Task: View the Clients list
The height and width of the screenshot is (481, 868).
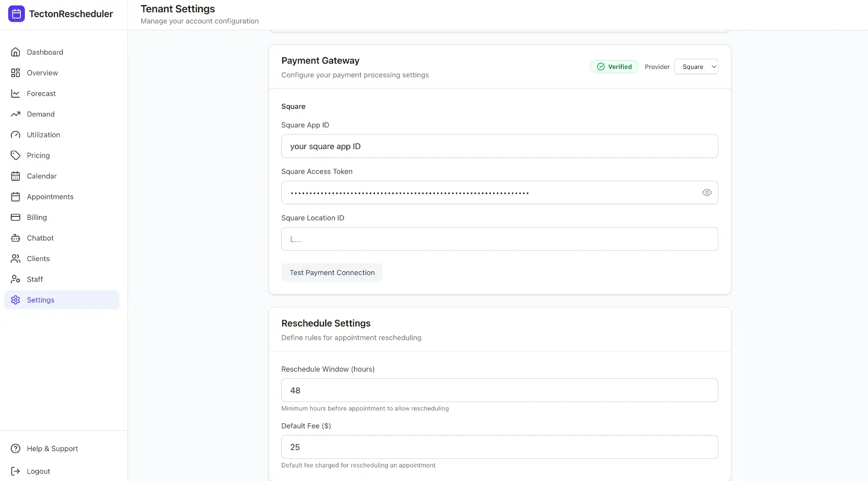Action: [x=61, y=259]
